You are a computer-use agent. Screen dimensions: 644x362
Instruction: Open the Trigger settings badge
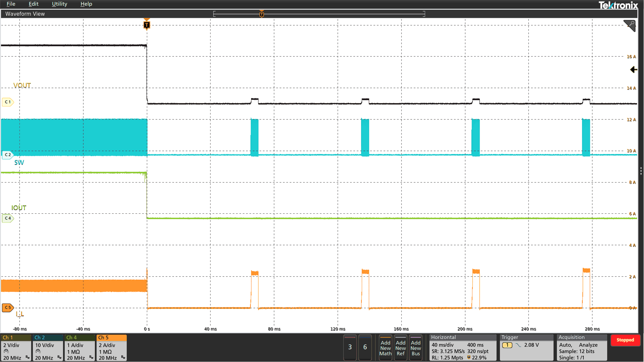coord(526,348)
